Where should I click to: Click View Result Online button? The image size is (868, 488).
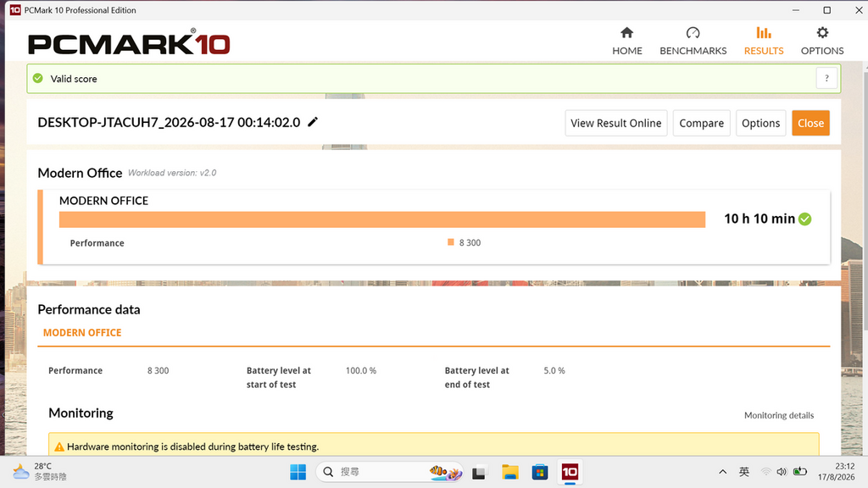[616, 123]
